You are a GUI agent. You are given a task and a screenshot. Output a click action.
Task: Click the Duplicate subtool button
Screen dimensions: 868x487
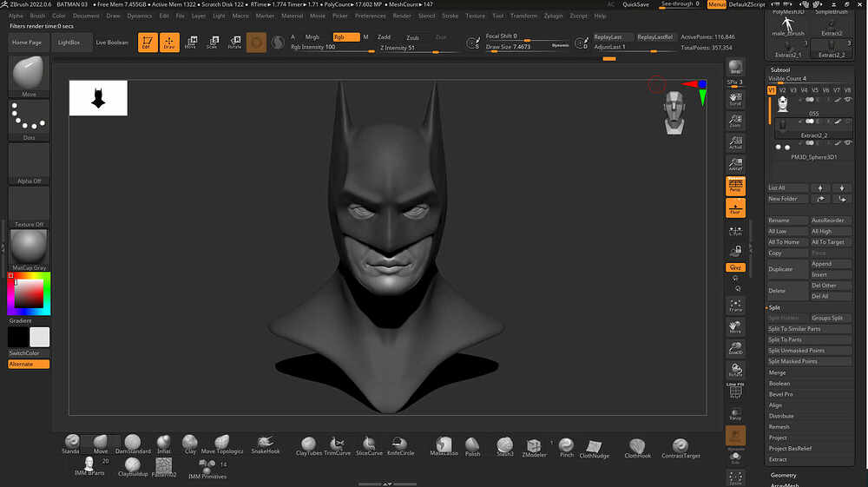pos(787,269)
